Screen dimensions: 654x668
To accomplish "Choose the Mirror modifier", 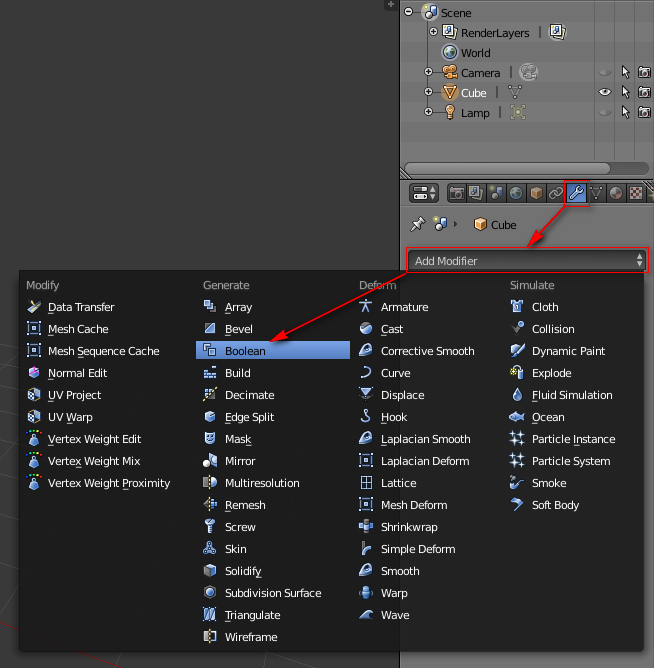I will [x=273, y=461].
